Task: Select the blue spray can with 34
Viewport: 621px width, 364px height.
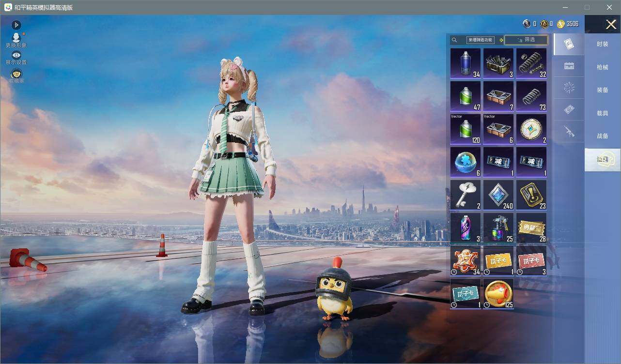Action: (x=466, y=63)
